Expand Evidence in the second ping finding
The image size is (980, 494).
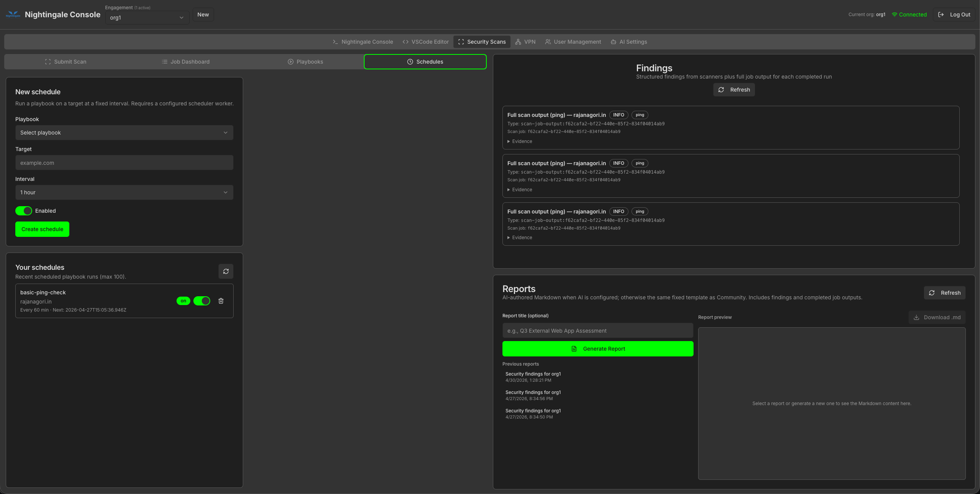click(x=520, y=190)
